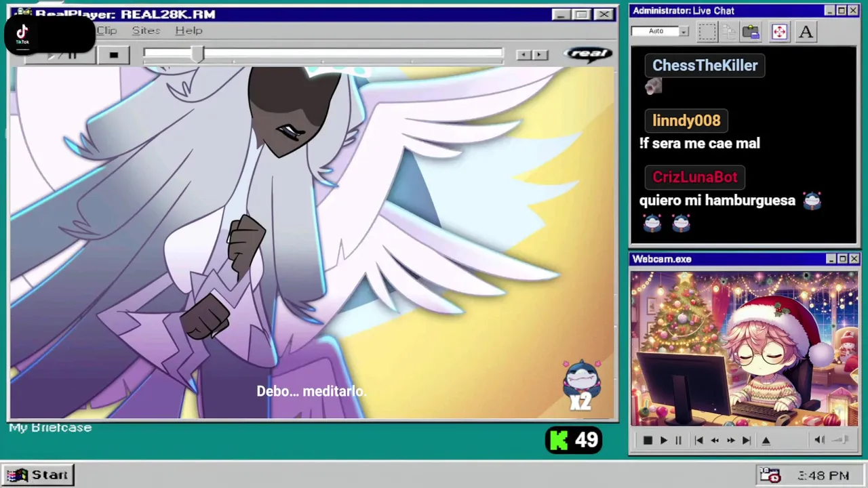This screenshot has height=488, width=868.
Task: Click the Webcam.exe title bar
Action: 744,259
